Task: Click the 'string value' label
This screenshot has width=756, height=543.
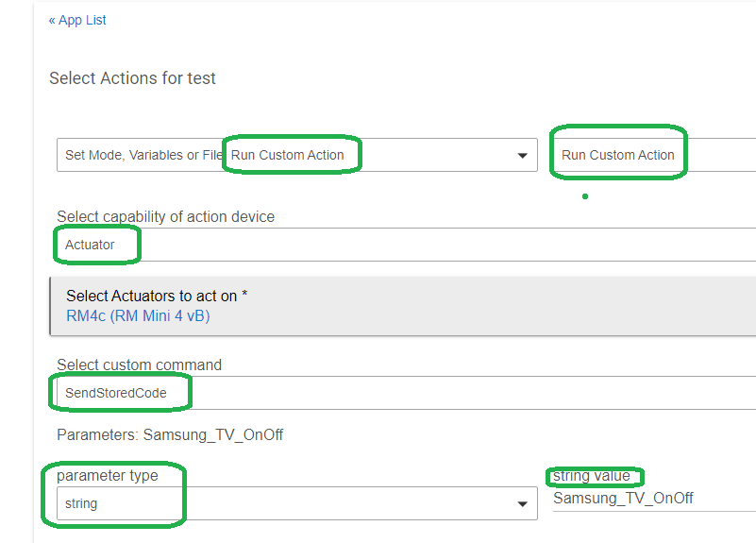Action: point(592,475)
